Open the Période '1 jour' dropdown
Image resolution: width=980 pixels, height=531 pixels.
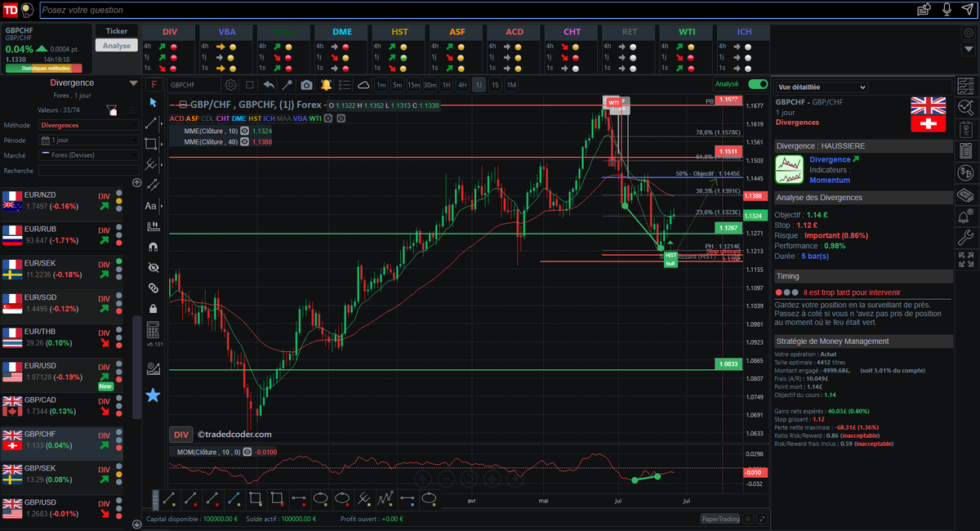tap(89, 140)
